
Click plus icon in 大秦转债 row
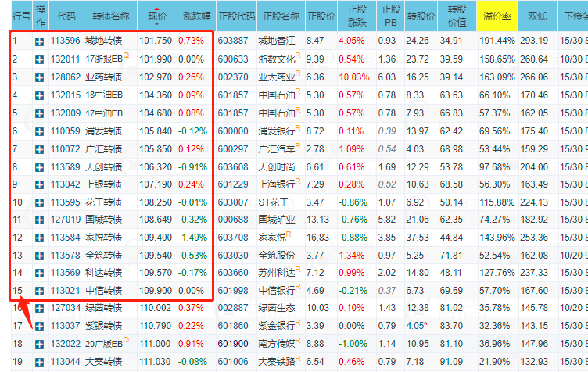pos(39,363)
